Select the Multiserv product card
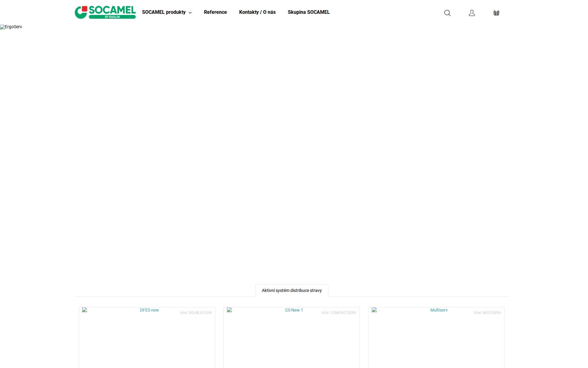This screenshot has width=588, height=368. point(436,337)
